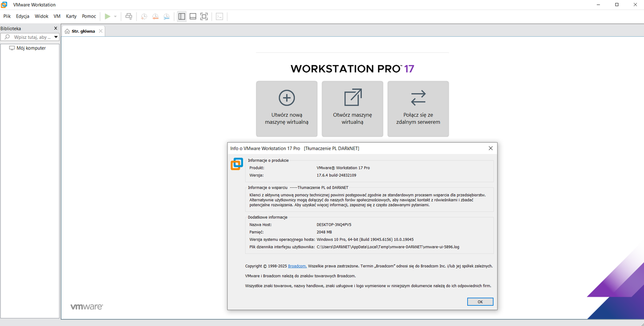
Task: Open the Plik menu
Action: tap(7, 16)
